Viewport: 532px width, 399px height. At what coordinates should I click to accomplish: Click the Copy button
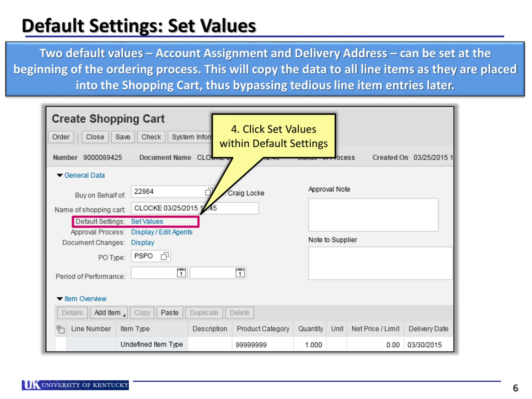[142, 313]
